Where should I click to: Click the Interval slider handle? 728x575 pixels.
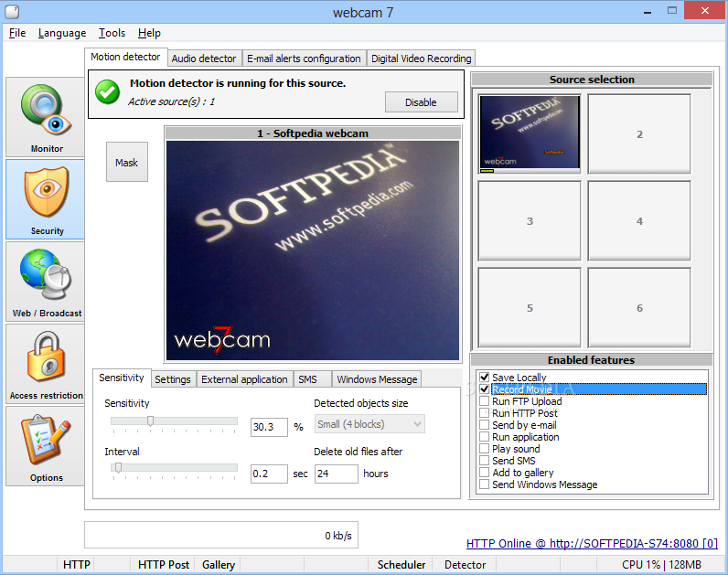coord(118,467)
